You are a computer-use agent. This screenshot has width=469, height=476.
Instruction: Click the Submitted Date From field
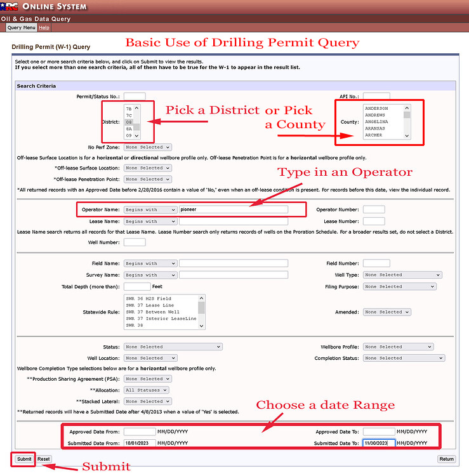[140, 443]
